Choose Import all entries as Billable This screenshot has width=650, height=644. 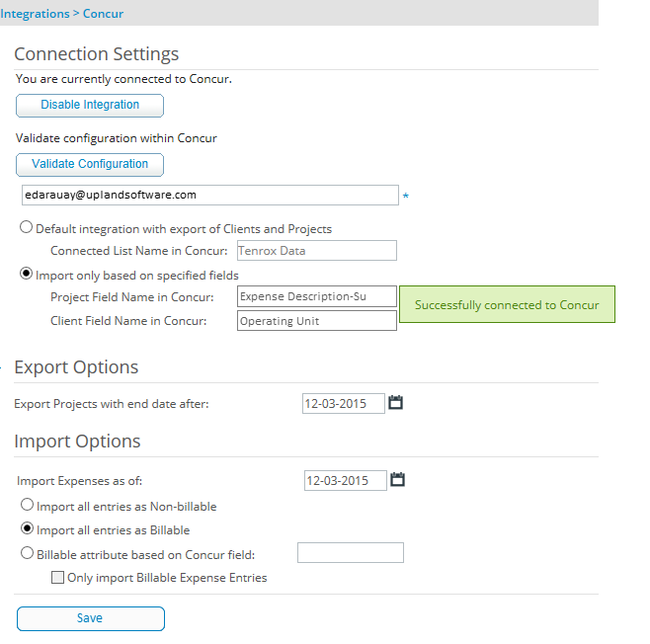point(27,528)
